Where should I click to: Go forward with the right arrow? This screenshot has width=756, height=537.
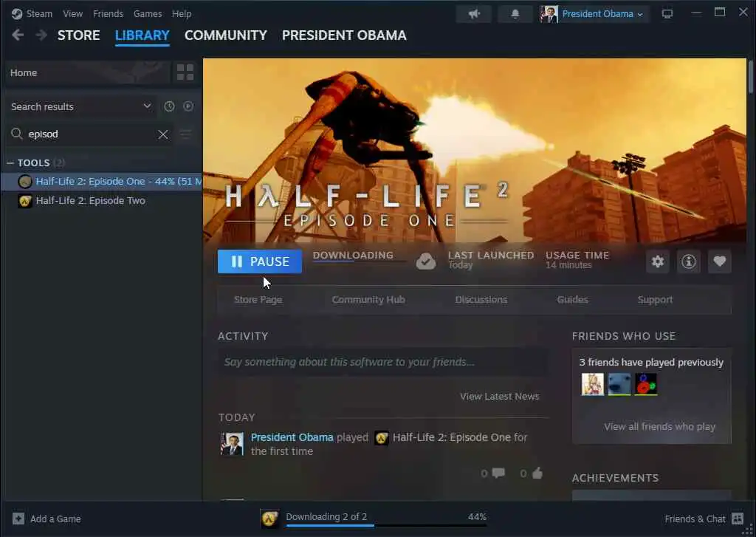tap(41, 35)
